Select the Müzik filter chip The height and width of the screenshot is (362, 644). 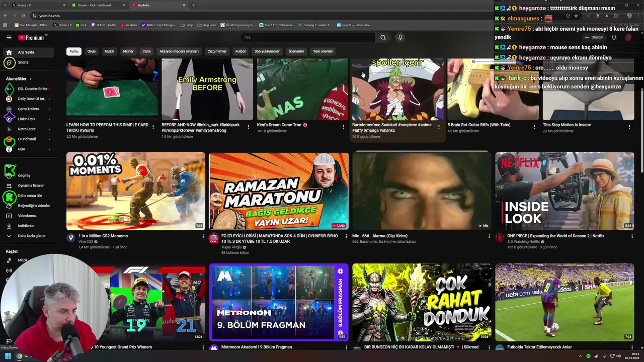click(109, 51)
